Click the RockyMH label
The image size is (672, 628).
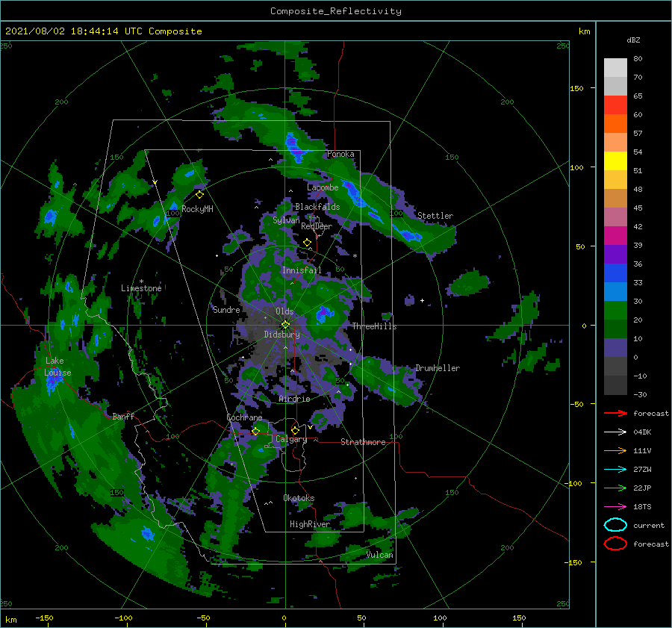(197, 209)
